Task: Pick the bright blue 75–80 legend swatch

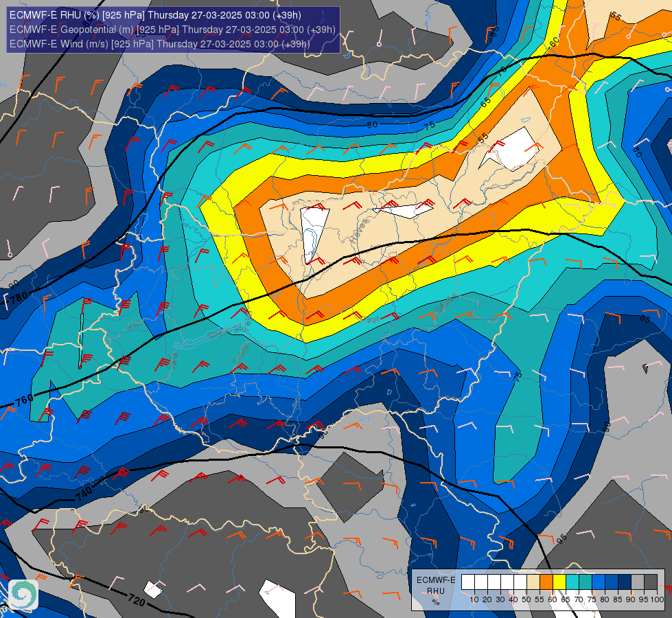Action: (x=599, y=582)
